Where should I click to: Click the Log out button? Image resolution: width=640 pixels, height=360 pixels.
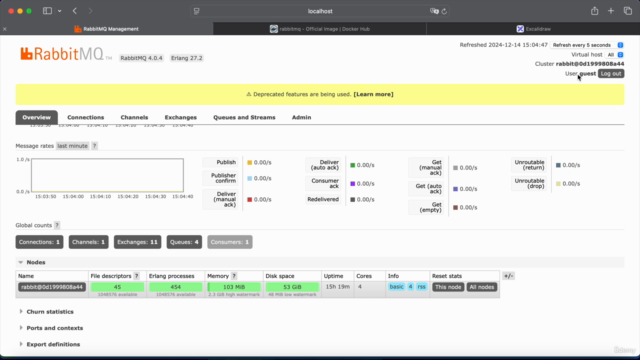(x=611, y=73)
